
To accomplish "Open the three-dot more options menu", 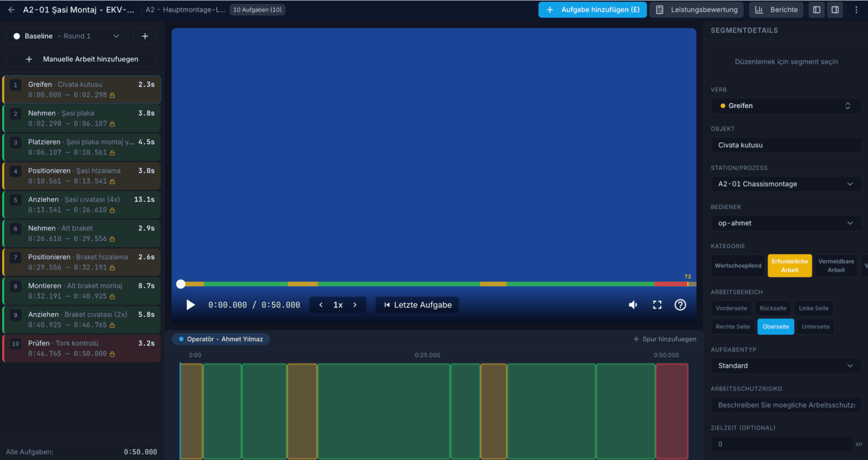I will point(856,10).
